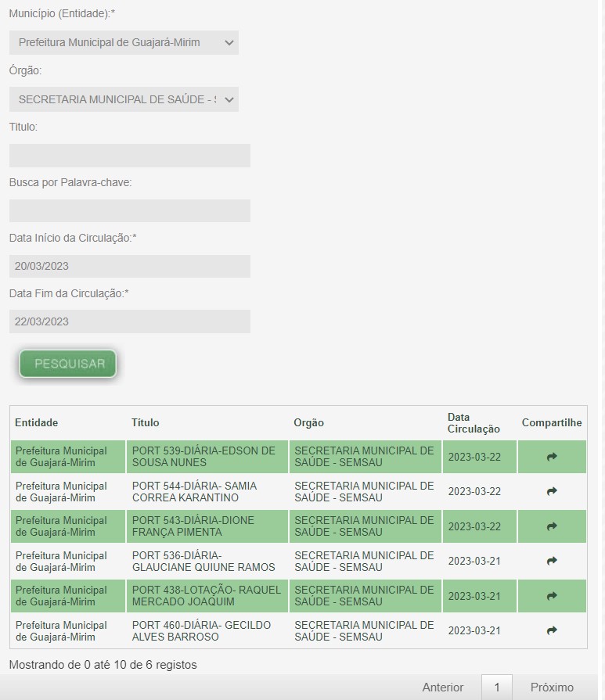Sort table by Data Circulação header

pos(473,423)
